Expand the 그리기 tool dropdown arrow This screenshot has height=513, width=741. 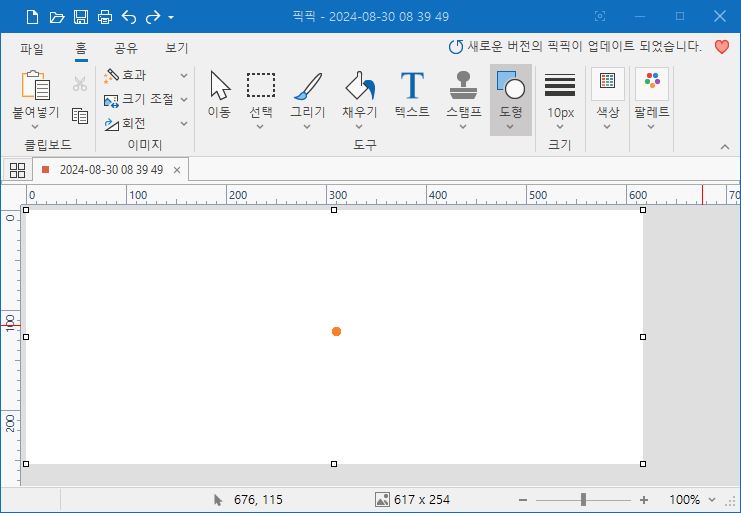click(x=307, y=127)
